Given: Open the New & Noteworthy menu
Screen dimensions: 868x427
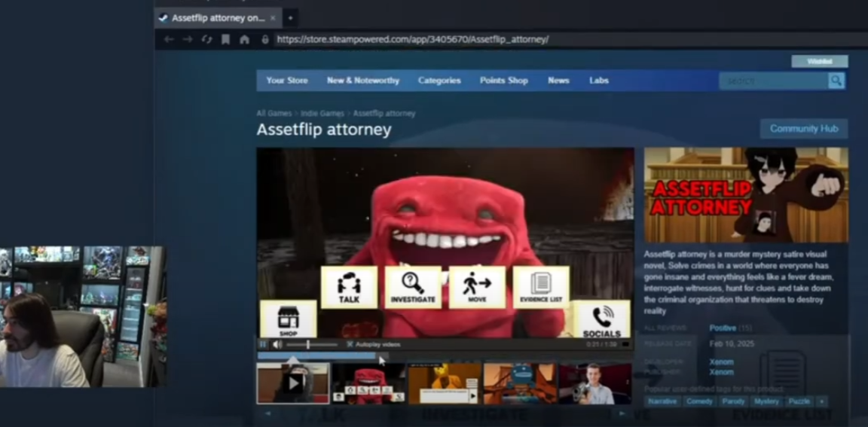Looking at the screenshot, I should click(x=363, y=80).
